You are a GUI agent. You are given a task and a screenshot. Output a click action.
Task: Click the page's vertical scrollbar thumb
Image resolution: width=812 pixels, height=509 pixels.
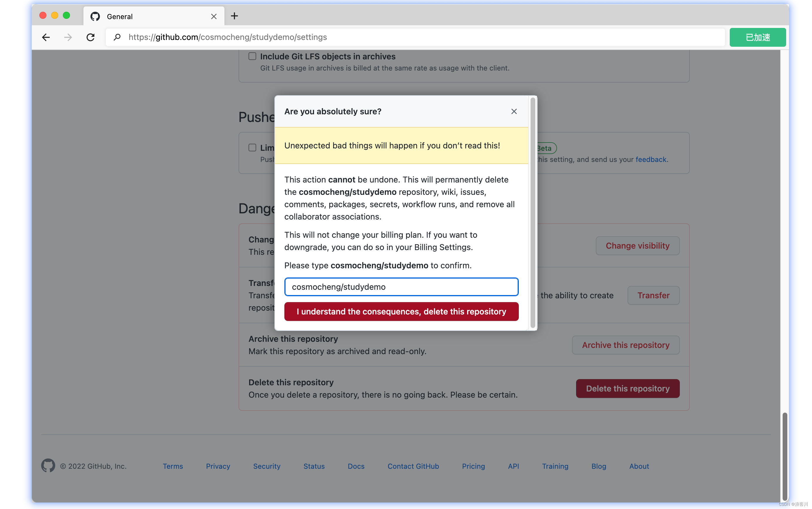[x=784, y=456]
